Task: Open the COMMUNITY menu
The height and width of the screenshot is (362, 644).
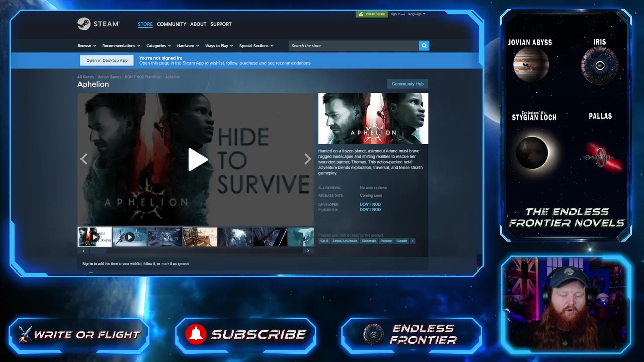Action: [x=172, y=24]
